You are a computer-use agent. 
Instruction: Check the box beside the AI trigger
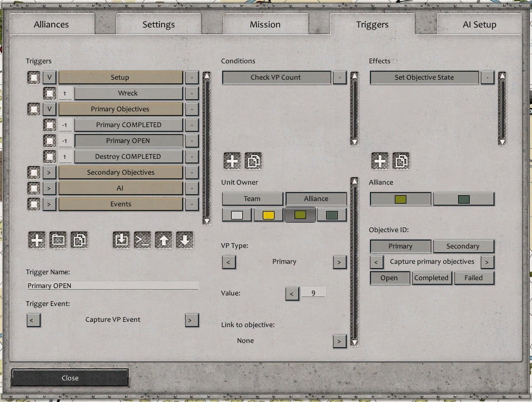pos(33,188)
